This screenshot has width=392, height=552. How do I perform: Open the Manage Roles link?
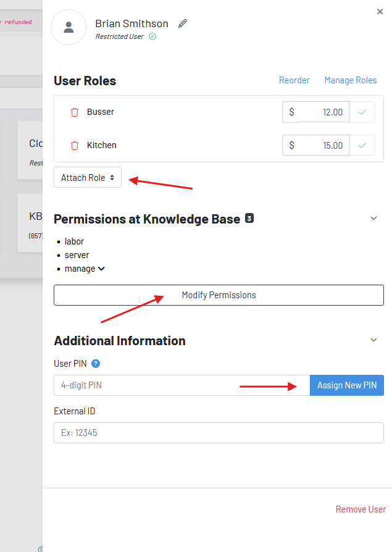pyautogui.click(x=350, y=80)
